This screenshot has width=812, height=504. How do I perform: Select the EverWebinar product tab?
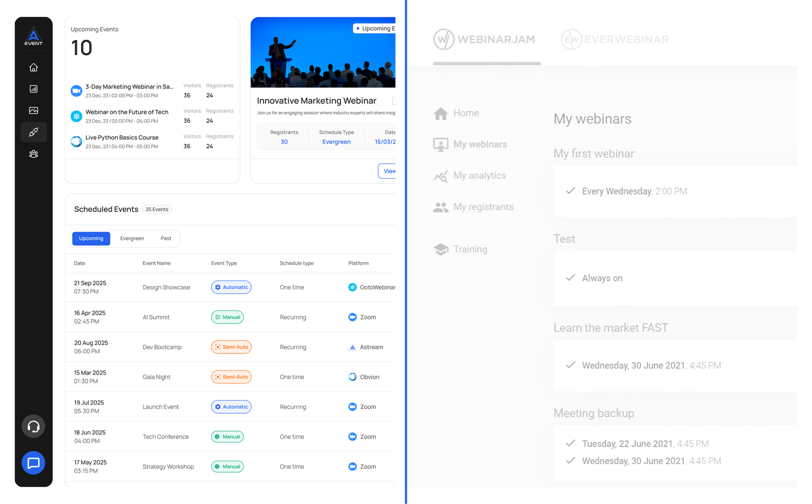point(615,40)
